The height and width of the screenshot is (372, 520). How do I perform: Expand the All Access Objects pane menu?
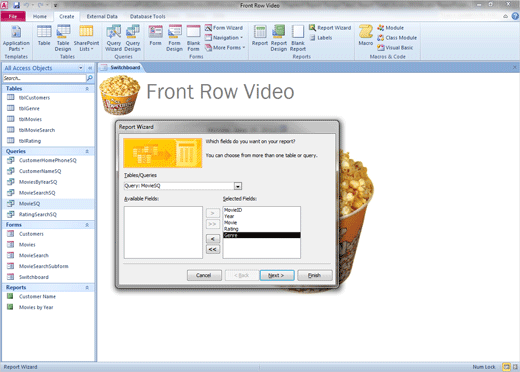81,68
